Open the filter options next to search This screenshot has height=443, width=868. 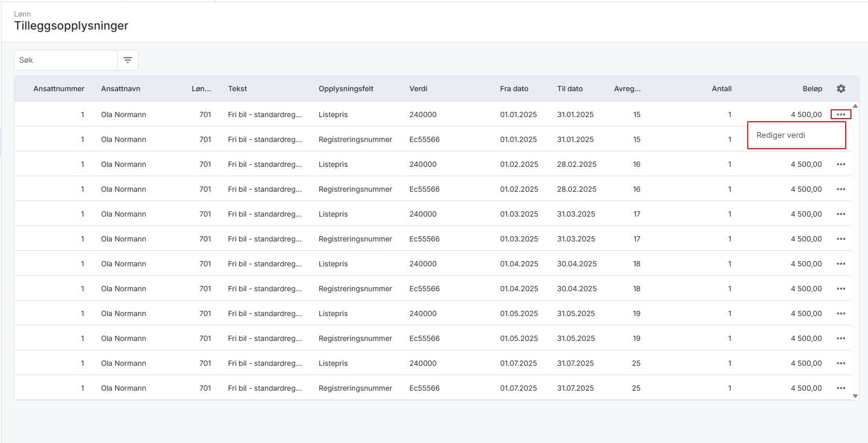click(127, 60)
